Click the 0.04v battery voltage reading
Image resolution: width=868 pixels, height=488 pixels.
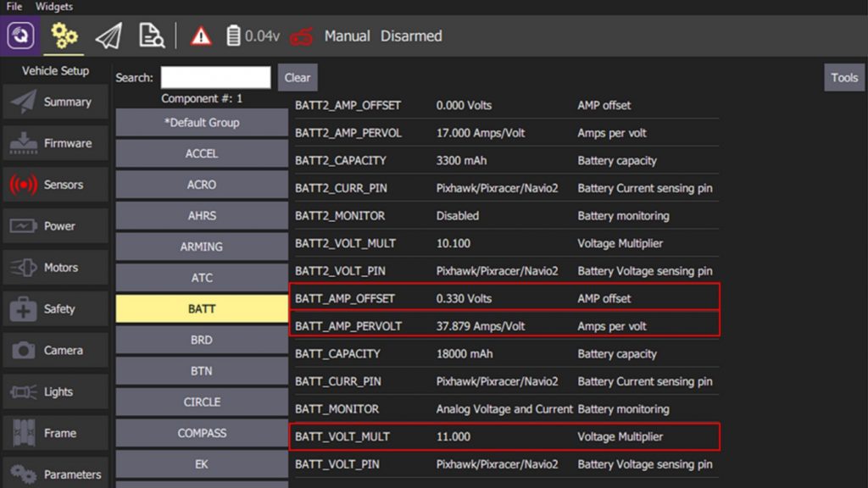click(263, 36)
